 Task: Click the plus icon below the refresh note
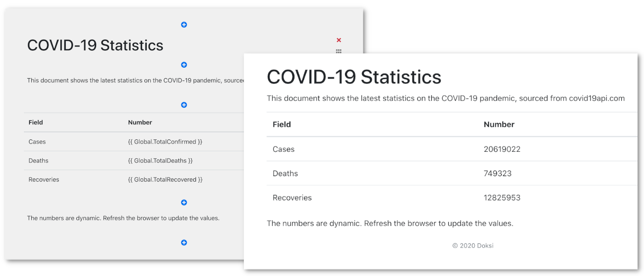click(x=184, y=242)
